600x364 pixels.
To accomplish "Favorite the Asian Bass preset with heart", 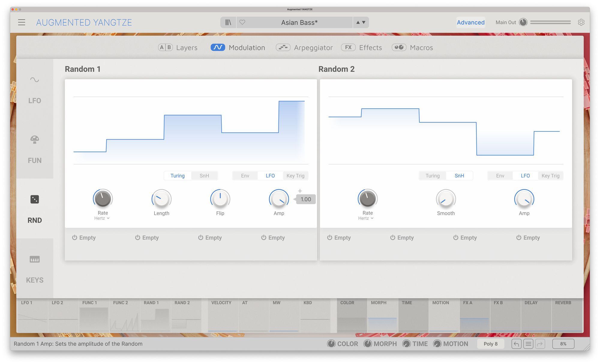I will (242, 23).
